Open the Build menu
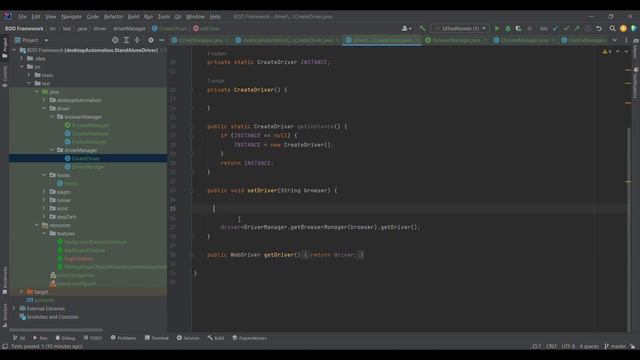 tap(133, 17)
